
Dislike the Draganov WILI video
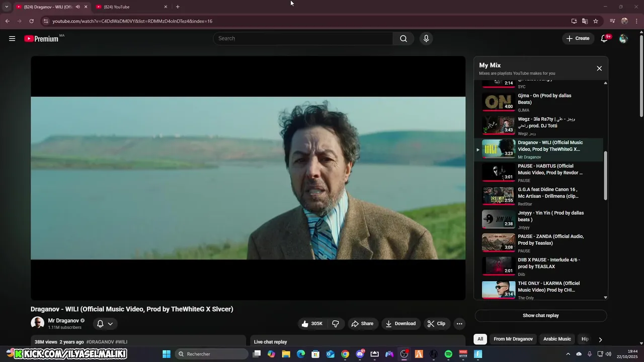click(x=336, y=324)
